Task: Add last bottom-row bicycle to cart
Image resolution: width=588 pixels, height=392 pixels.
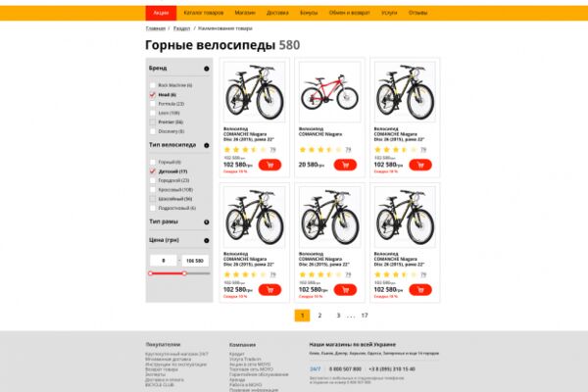Action: point(420,290)
